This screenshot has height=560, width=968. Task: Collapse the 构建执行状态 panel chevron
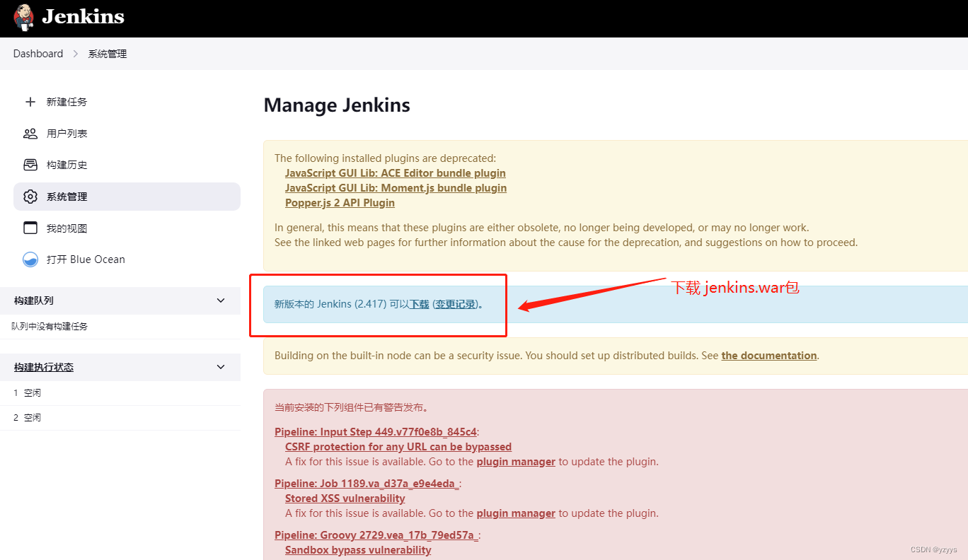coord(221,367)
